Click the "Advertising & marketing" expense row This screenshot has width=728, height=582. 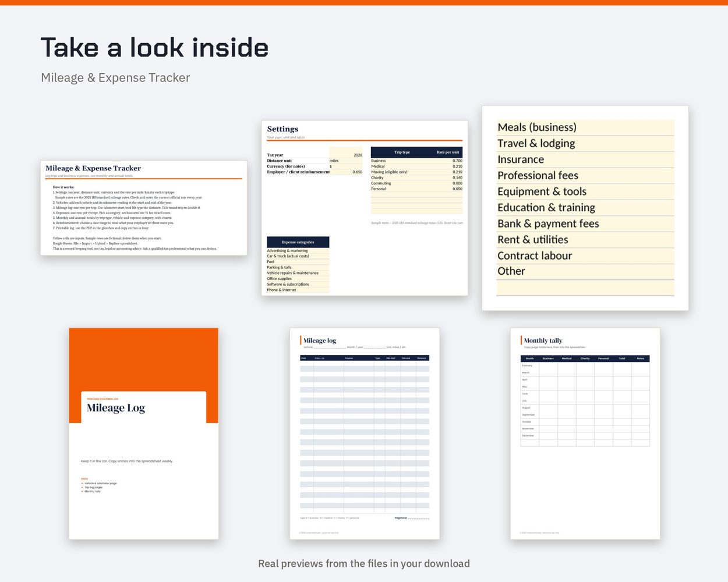point(298,251)
